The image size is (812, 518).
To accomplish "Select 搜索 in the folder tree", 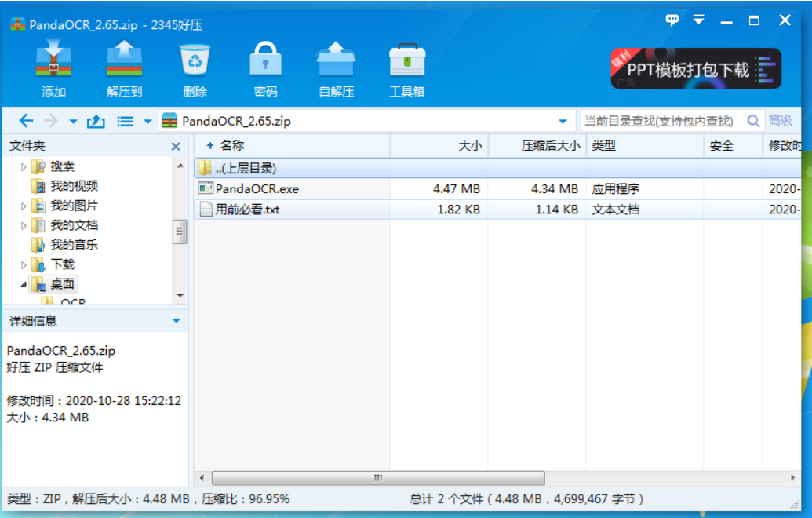I will coord(62,166).
